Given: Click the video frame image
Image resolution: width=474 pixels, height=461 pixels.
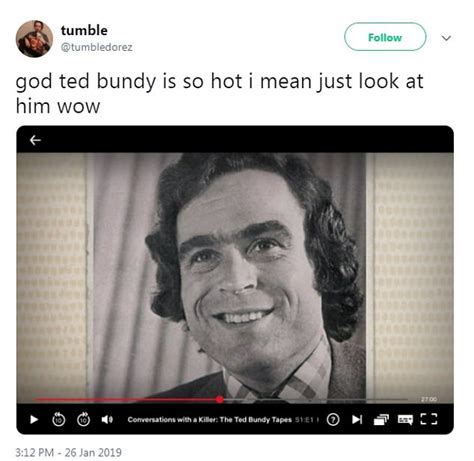Looking at the screenshot, I should (x=235, y=277).
